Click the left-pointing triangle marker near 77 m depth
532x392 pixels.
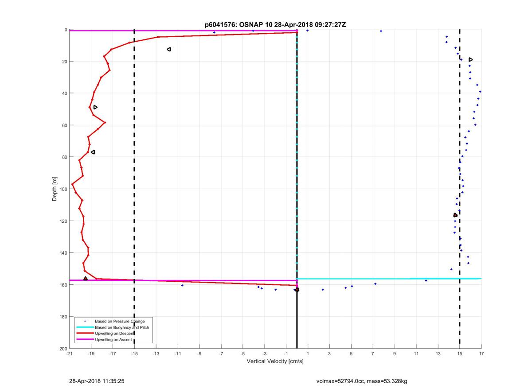[93, 152]
